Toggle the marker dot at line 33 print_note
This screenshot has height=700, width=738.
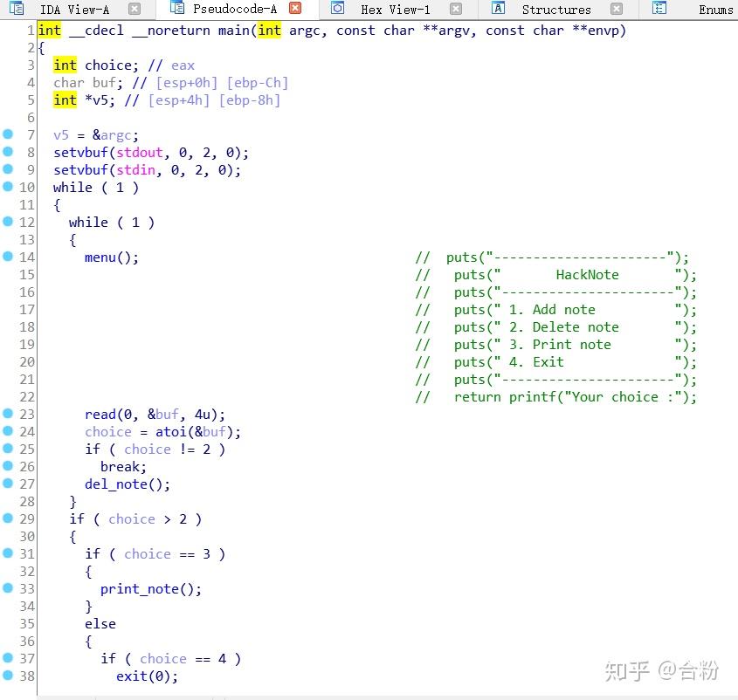(9, 588)
